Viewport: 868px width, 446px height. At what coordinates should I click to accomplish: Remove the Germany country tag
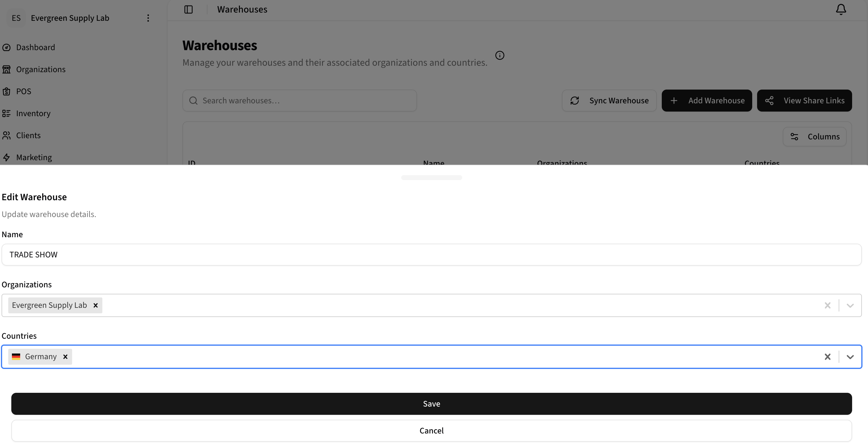pos(65,357)
